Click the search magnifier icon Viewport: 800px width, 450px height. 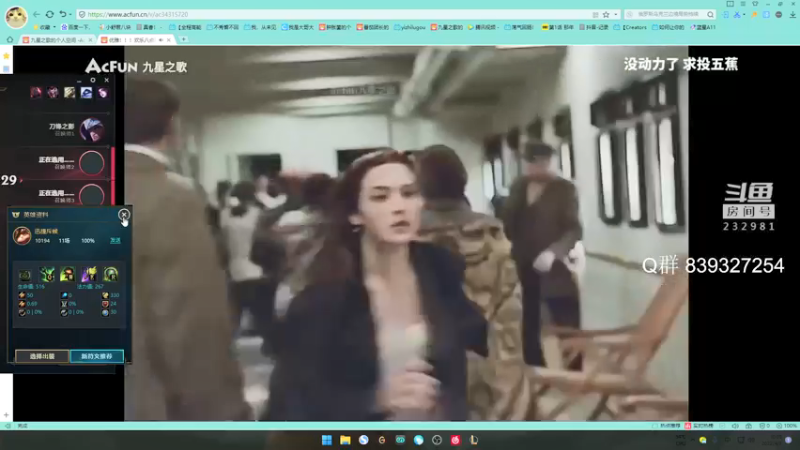tap(710, 14)
